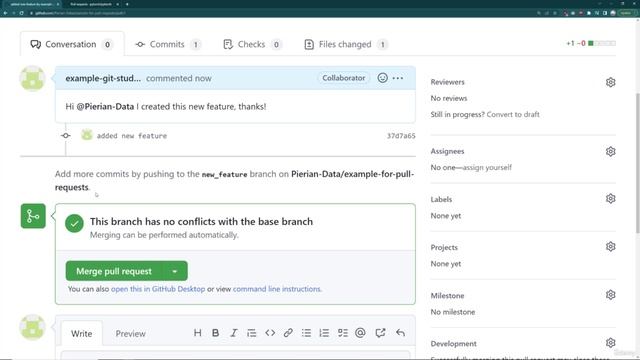Click the @Pierian-Data mention
The width and height of the screenshot is (640, 360).
point(105,107)
